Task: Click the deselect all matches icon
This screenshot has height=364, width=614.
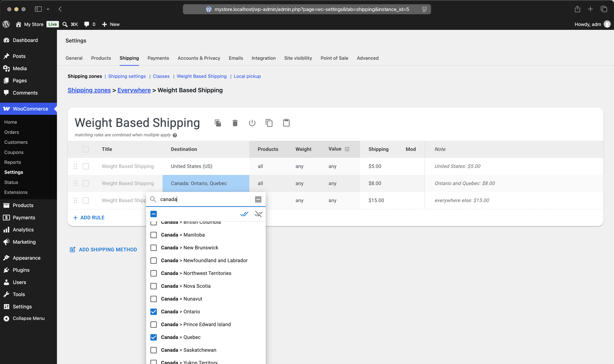Action: tap(258, 214)
